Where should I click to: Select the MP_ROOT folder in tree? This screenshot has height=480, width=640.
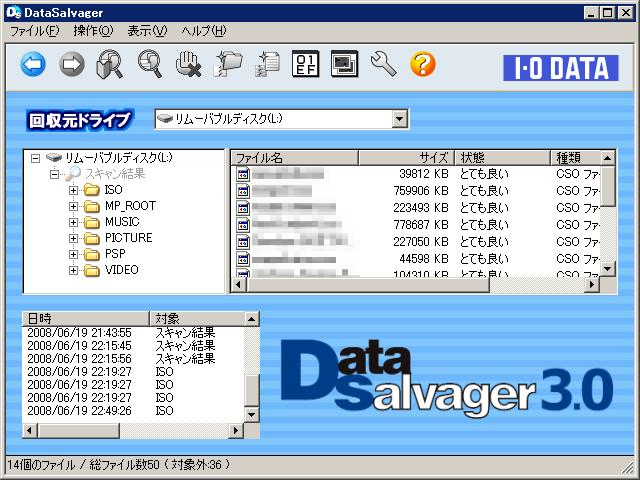click(130, 206)
